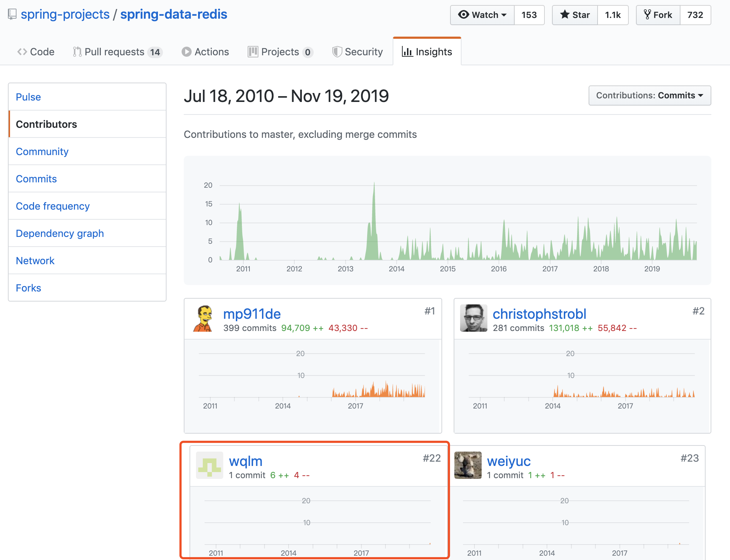Click the repository book icon
This screenshot has width=730, height=560.
(12, 14)
